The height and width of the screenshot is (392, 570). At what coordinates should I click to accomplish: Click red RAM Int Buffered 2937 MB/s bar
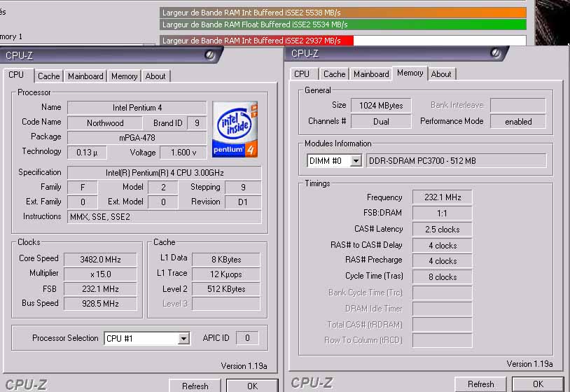[256, 41]
